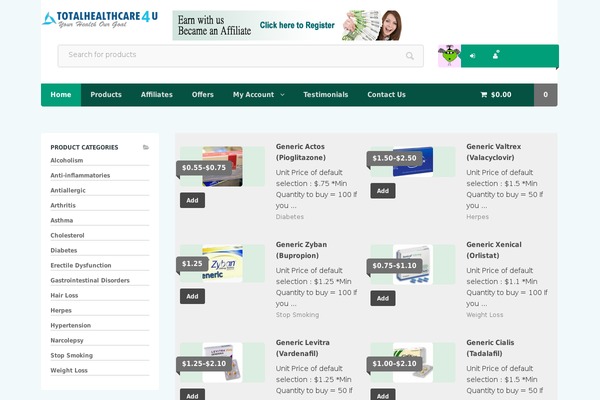Select the Weight Loss sidebar category
The height and width of the screenshot is (400, 600).
tap(69, 370)
